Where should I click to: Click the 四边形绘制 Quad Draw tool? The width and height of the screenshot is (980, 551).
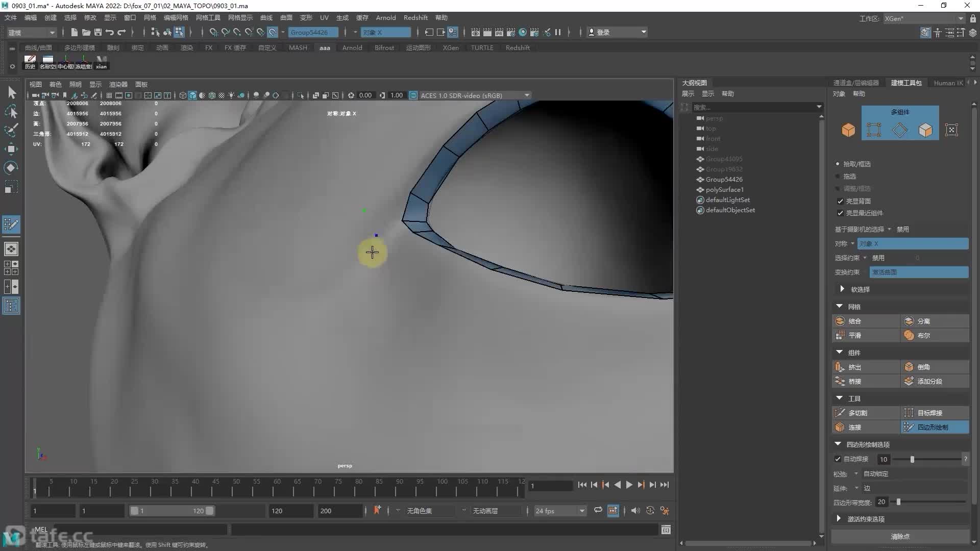pyautogui.click(x=935, y=427)
